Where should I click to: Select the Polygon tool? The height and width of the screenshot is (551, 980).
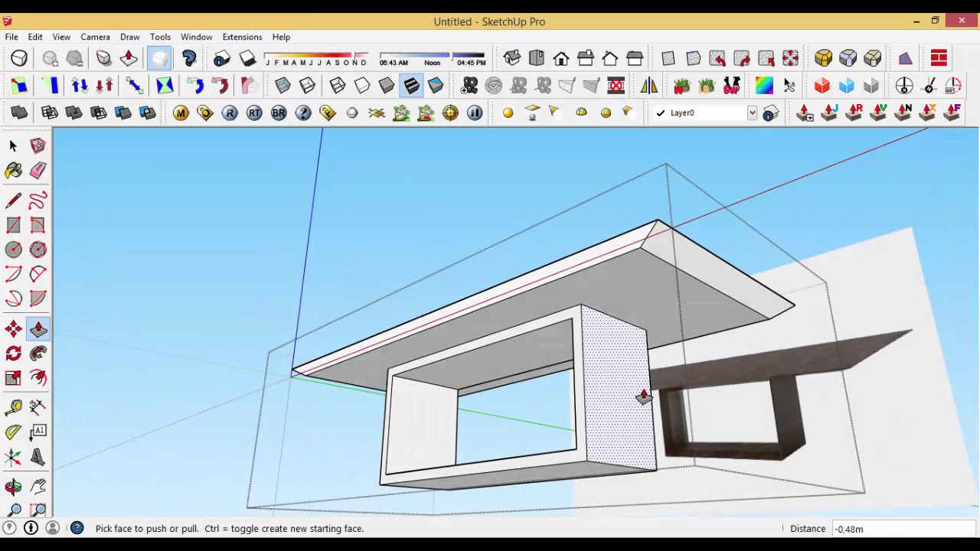pos(38,249)
